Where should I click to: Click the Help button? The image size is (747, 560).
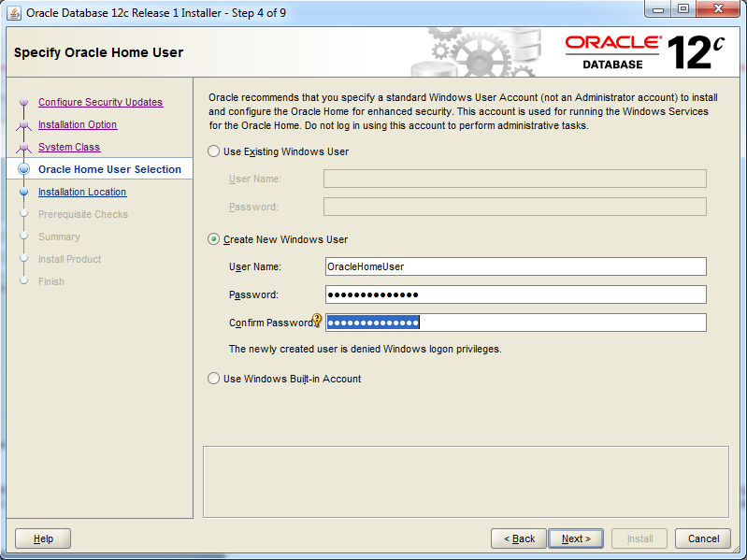point(43,538)
